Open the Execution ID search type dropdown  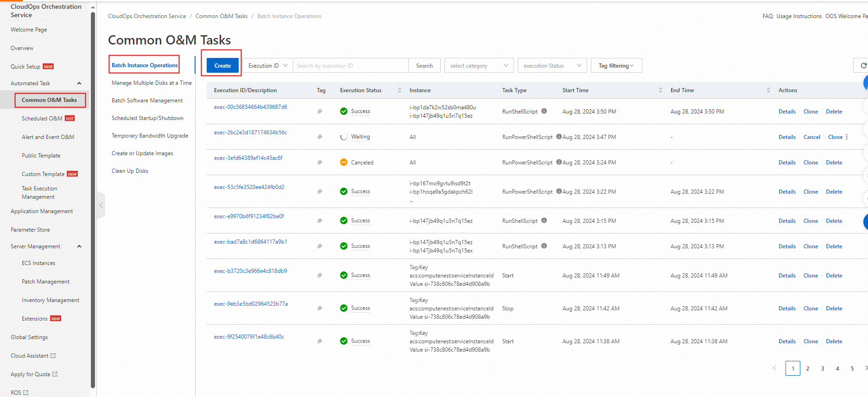click(x=268, y=65)
